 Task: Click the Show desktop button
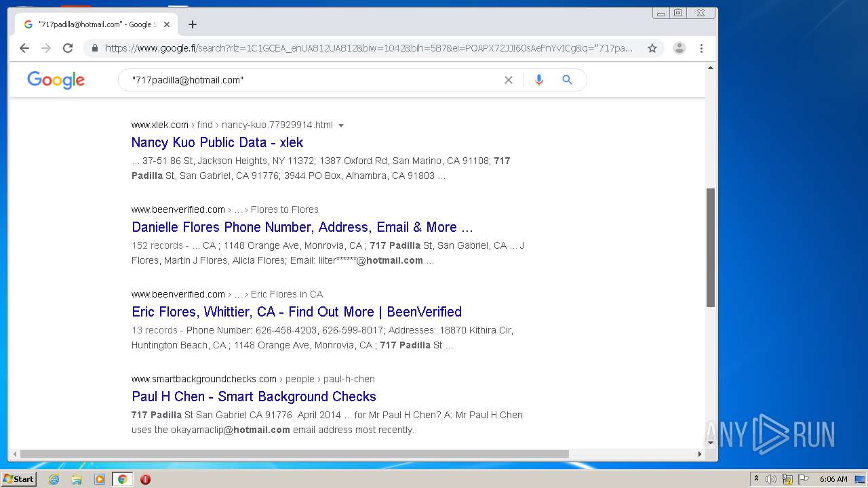(860, 479)
